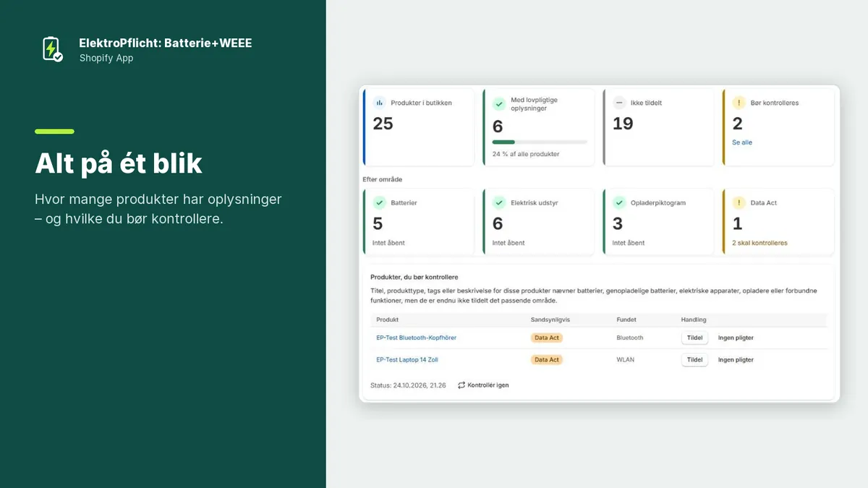This screenshot has width=868, height=488.
Task: Open the EP-Test Laptop 14 Zoll product link
Action: pos(407,359)
